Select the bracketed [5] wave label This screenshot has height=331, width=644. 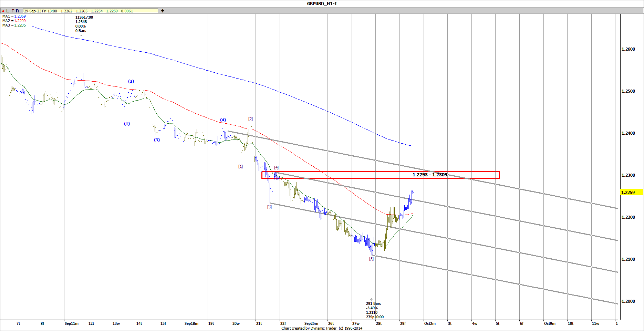pos(371,259)
